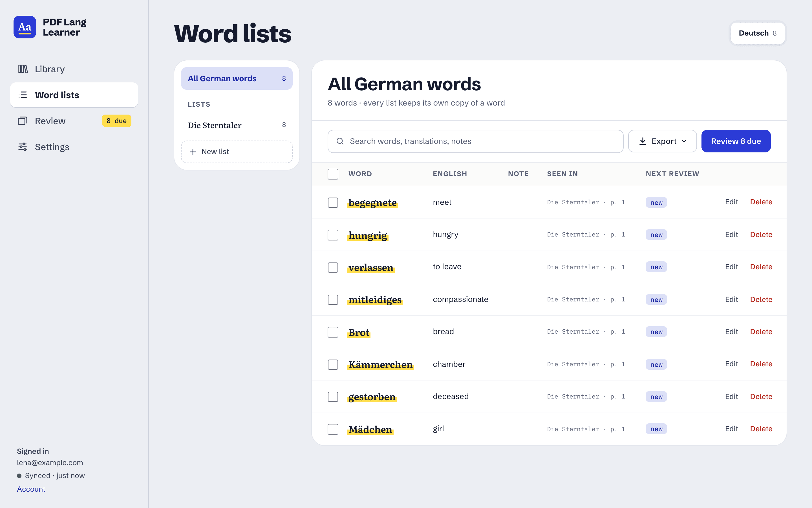This screenshot has width=812, height=508.
Task: Click Die Sterntaler p. 1 for Brot
Action: coord(586,332)
